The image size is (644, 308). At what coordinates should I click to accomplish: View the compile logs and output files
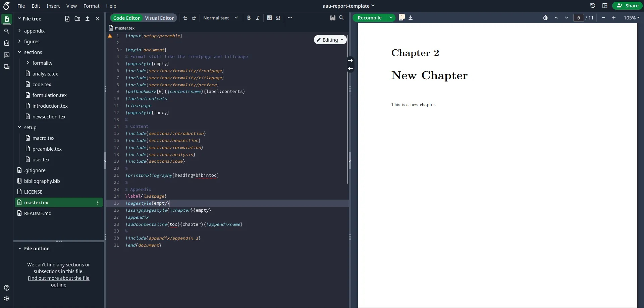pos(401,17)
